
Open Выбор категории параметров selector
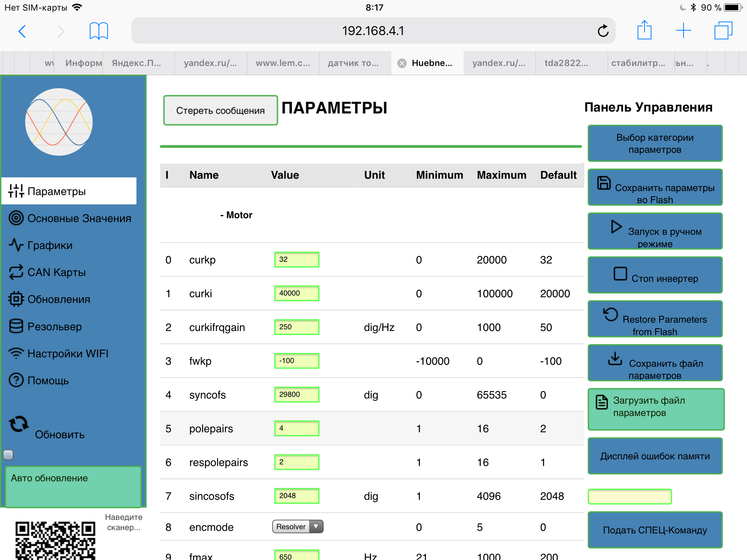click(x=655, y=143)
